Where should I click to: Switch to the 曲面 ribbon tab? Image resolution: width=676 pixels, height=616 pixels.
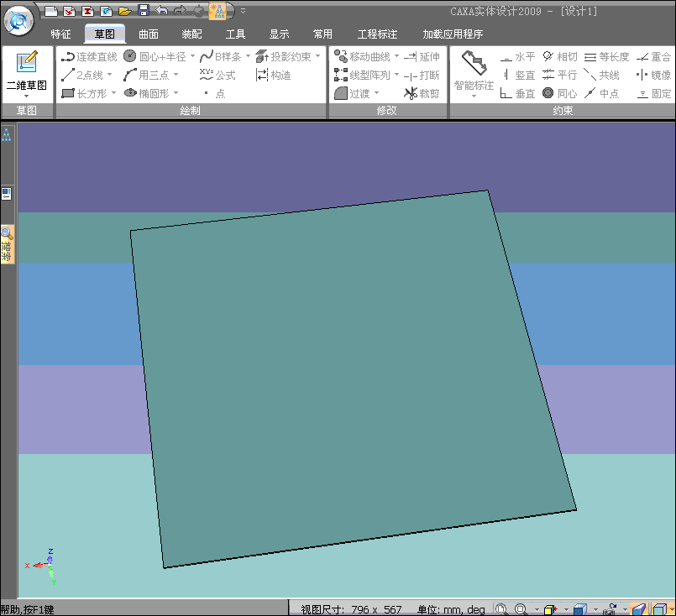point(149,34)
